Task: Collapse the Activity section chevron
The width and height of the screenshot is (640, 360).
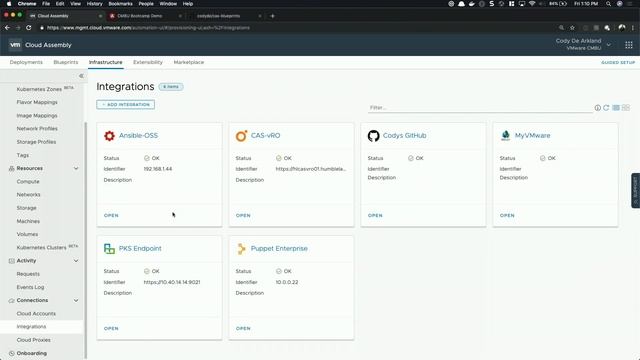Action: (x=76, y=261)
